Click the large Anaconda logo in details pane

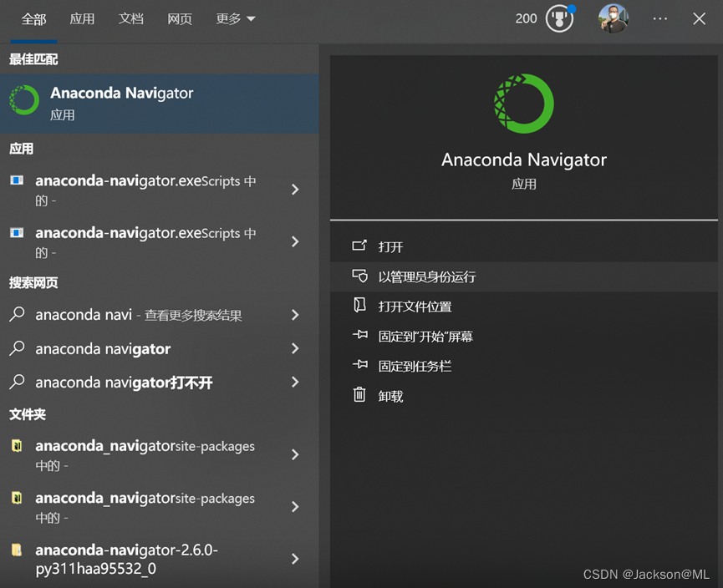(524, 104)
